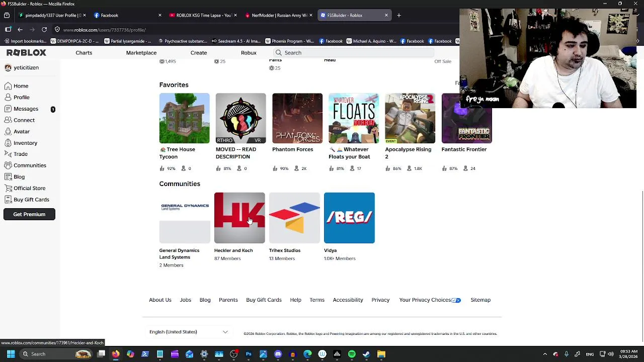Close the FSSBuilder - Roblox tab
644x362 pixels.
point(386,15)
